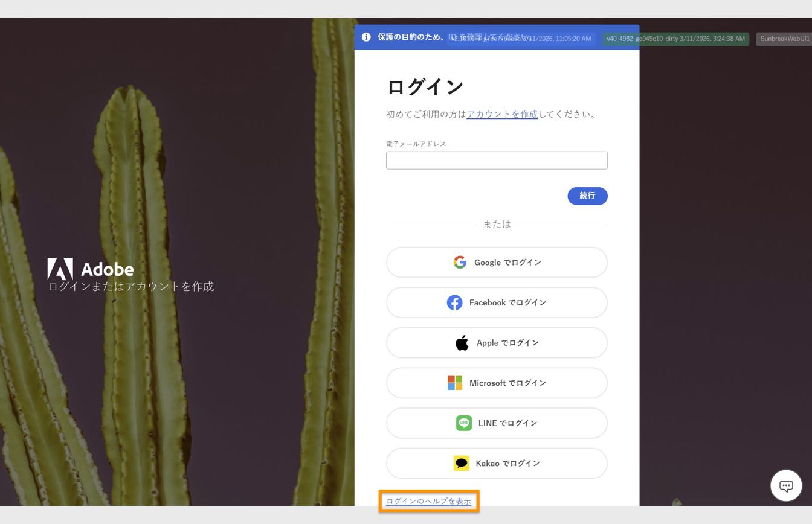
Task: Click the Apple logo icon
Action: pyautogui.click(x=462, y=342)
